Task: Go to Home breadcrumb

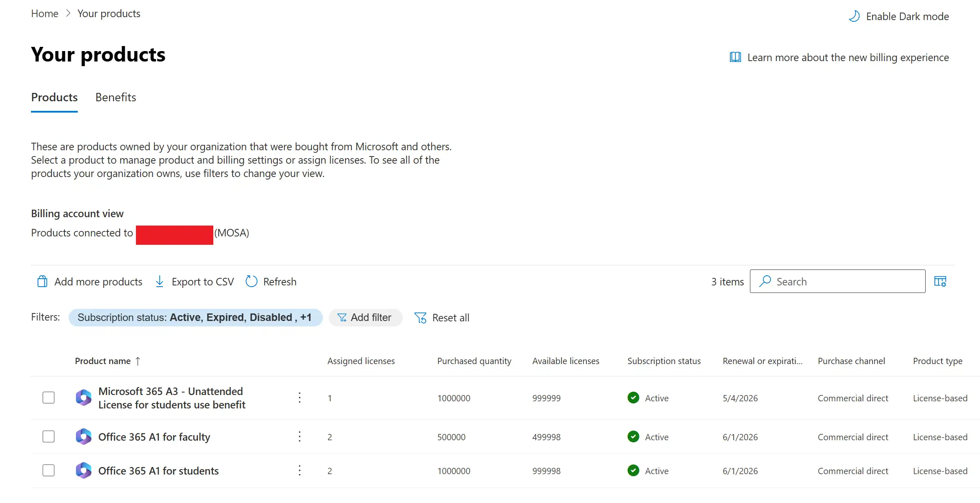Action: click(x=45, y=13)
